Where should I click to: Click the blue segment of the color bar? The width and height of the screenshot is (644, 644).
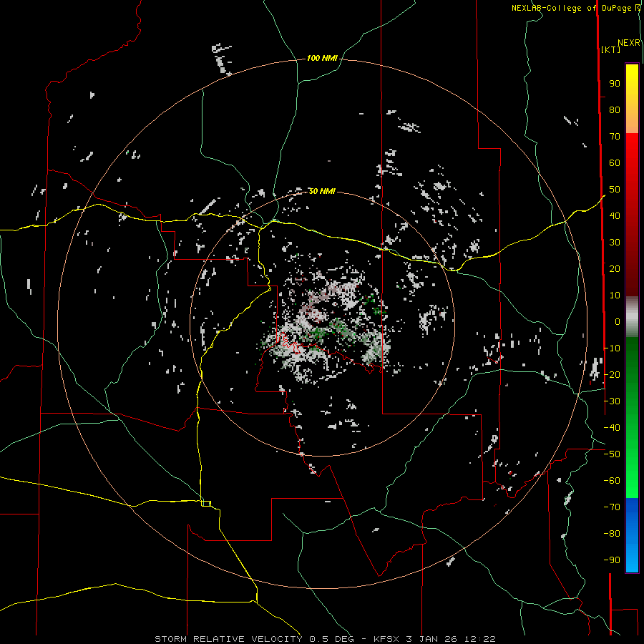click(x=632, y=535)
